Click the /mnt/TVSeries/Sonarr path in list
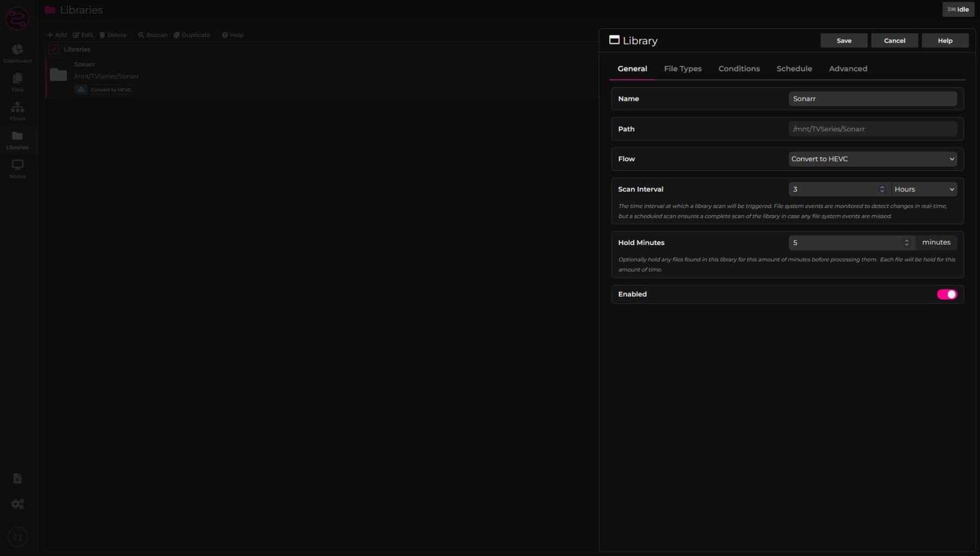The width and height of the screenshot is (980, 556). (107, 76)
